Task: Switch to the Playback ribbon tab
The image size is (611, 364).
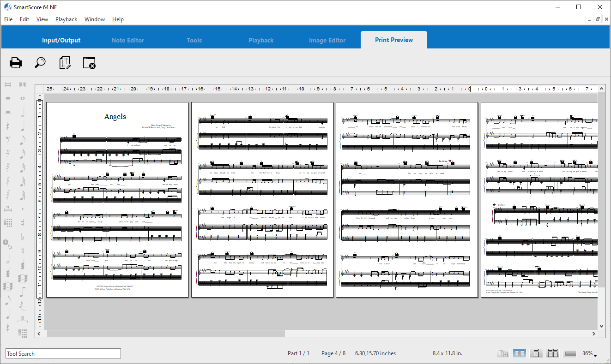Action: coord(261,40)
